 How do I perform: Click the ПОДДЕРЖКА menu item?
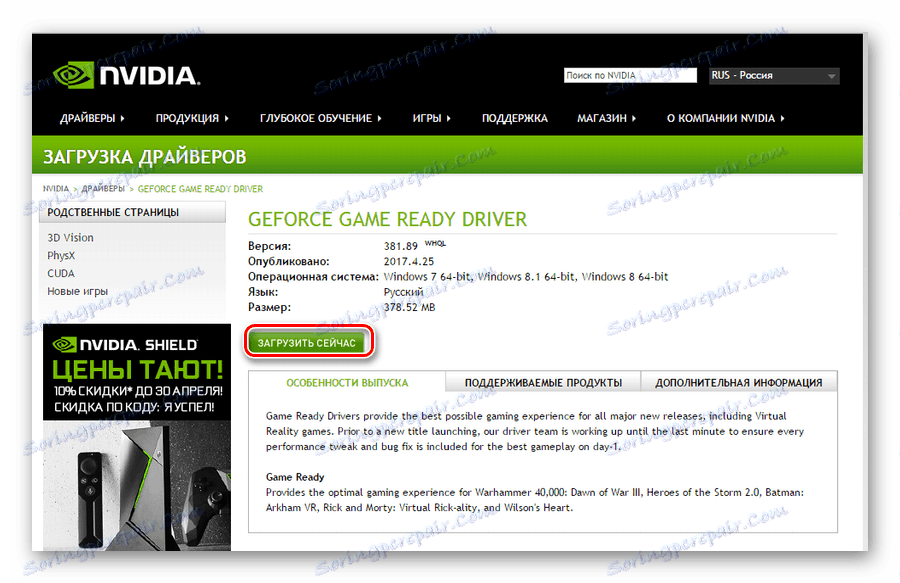[x=515, y=117]
